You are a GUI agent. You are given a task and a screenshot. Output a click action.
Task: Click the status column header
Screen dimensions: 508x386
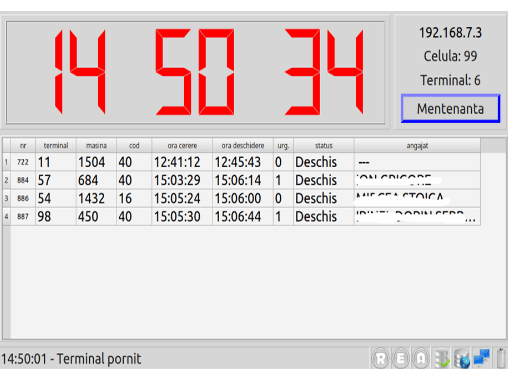324,146
